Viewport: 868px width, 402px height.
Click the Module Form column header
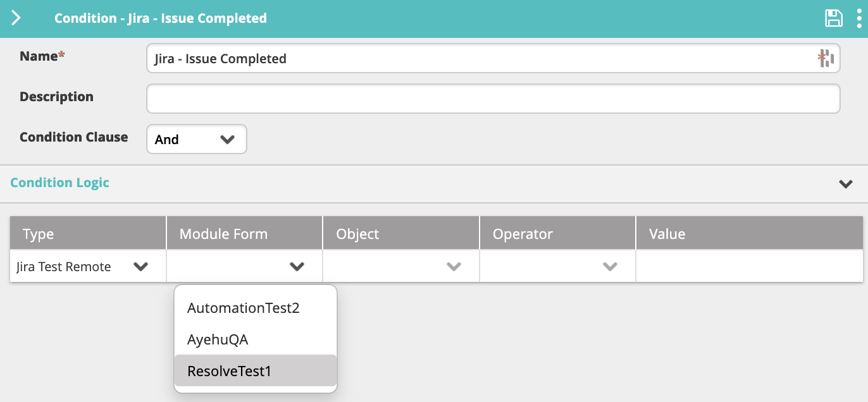223,234
